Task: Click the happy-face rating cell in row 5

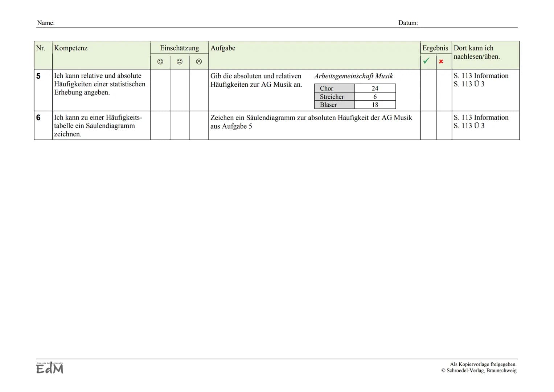Action: click(x=160, y=90)
